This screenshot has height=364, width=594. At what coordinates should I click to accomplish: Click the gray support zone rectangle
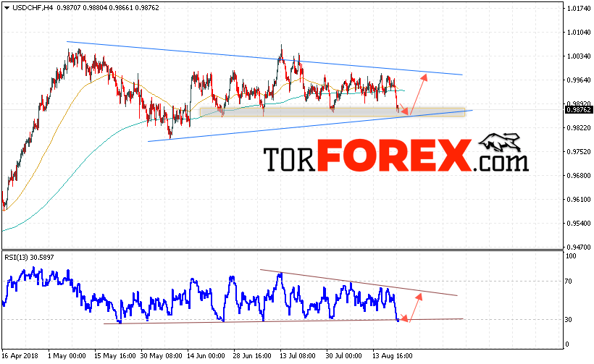click(x=332, y=112)
